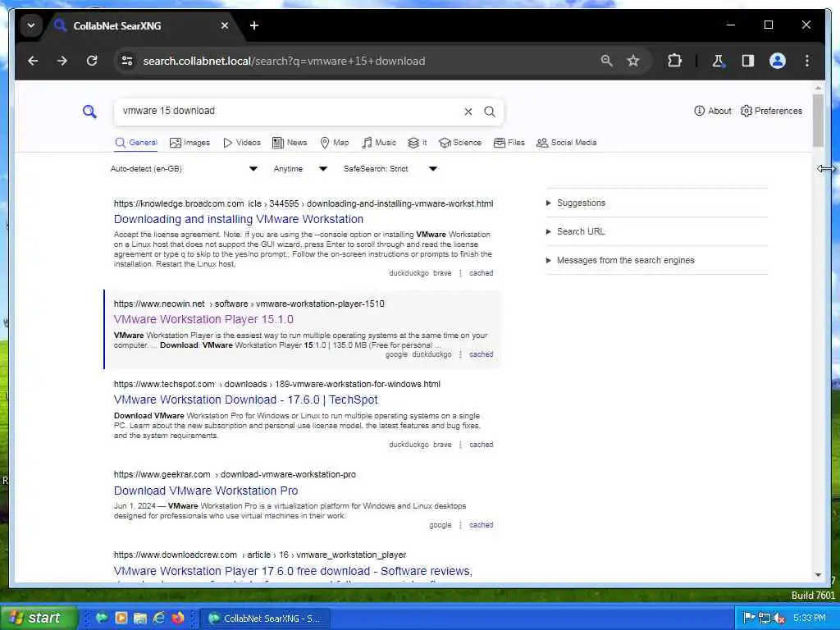Click the address bar URL
840x630 pixels.
coord(284,61)
